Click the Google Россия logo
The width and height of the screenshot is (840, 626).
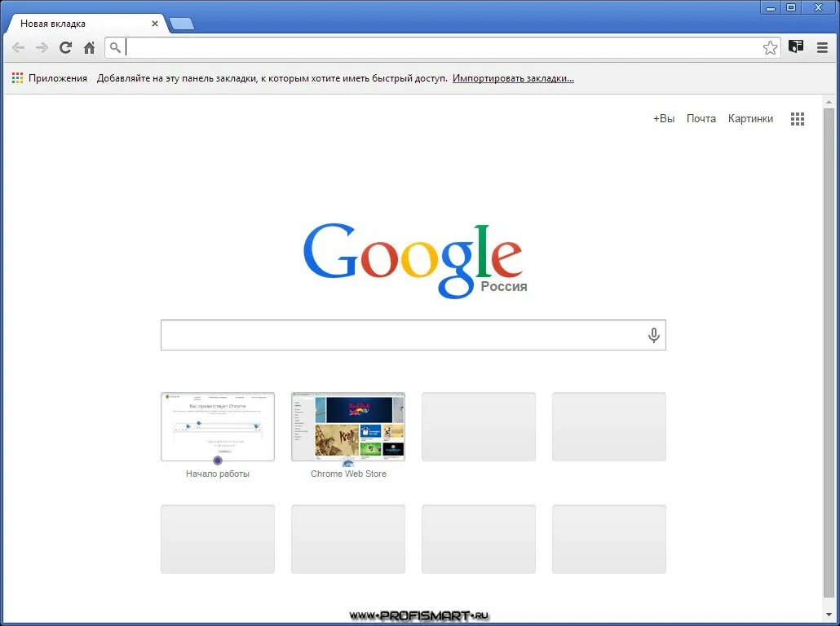click(414, 261)
